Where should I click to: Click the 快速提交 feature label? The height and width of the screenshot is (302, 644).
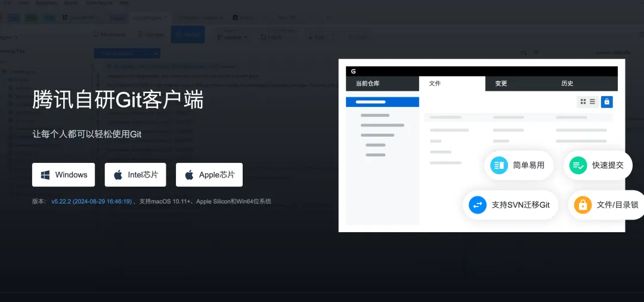608,165
